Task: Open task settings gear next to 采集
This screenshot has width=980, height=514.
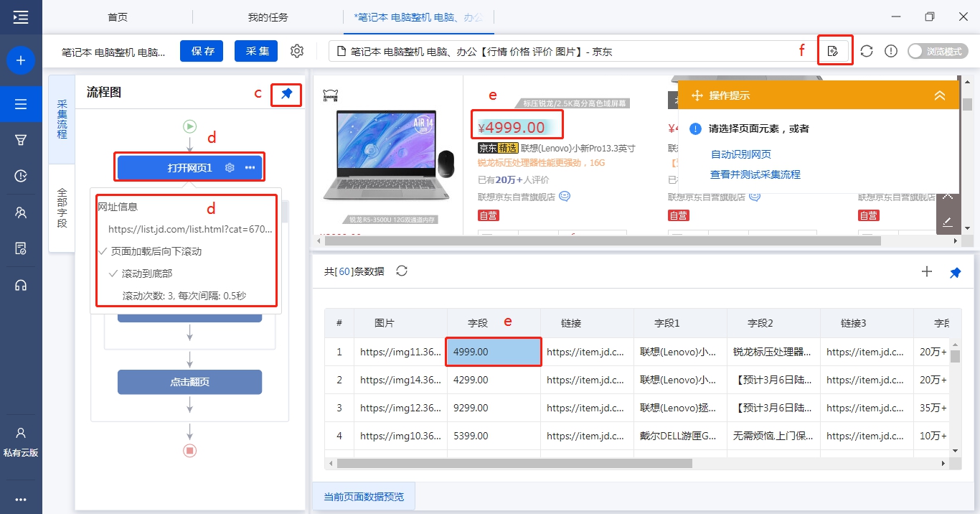Action: [297, 51]
